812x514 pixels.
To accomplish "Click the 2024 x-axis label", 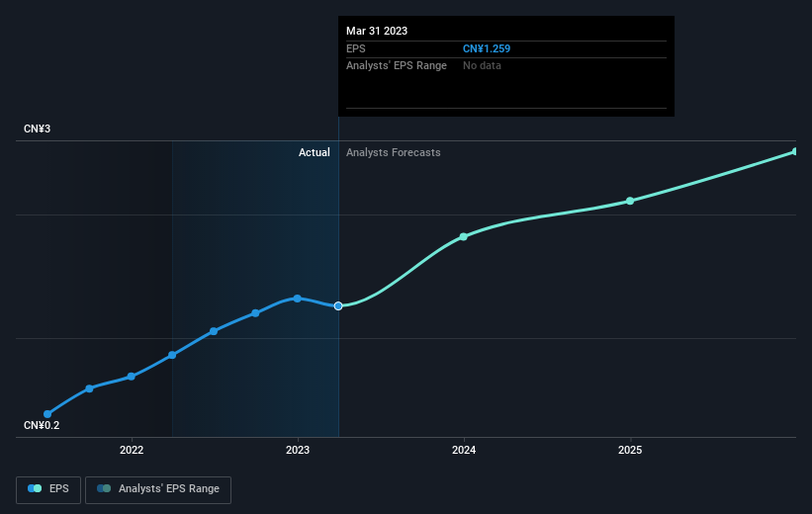I will [464, 450].
